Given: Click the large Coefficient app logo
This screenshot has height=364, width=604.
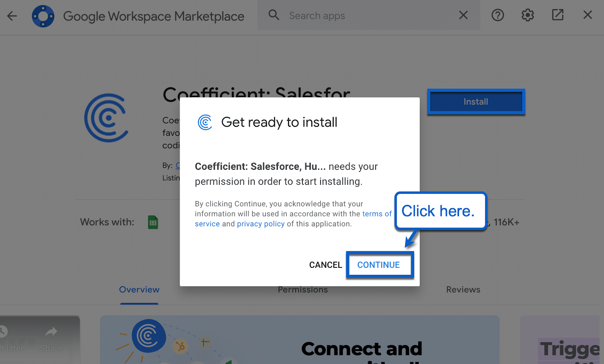Looking at the screenshot, I should coord(106,118).
